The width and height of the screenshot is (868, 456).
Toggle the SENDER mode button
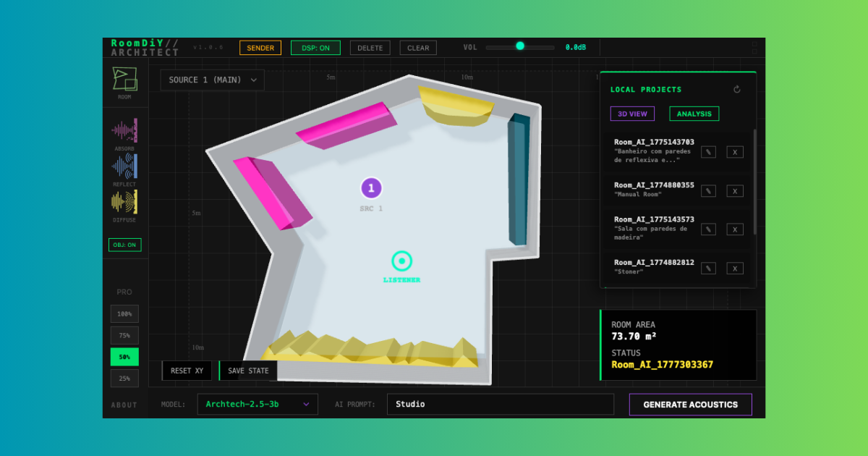pyautogui.click(x=260, y=48)
